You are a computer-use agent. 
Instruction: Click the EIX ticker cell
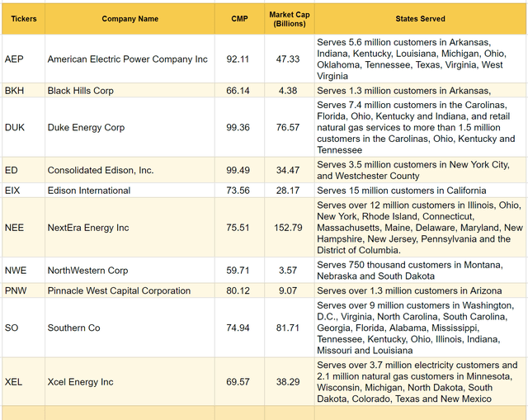[23, 191]
